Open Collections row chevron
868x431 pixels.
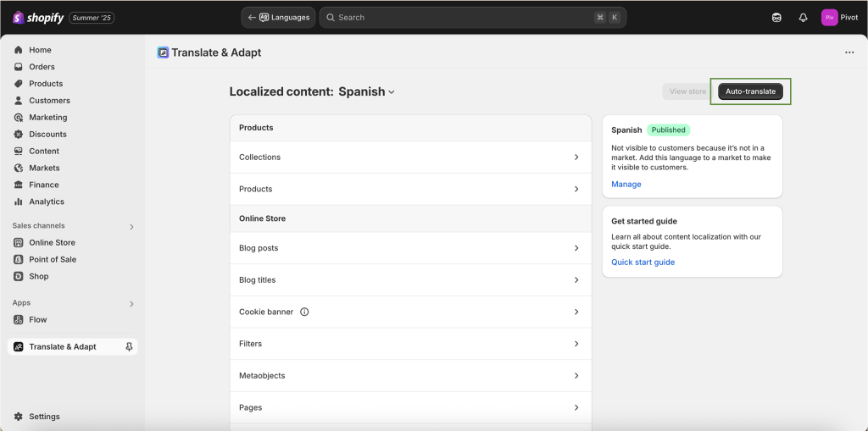click(576, 157)
